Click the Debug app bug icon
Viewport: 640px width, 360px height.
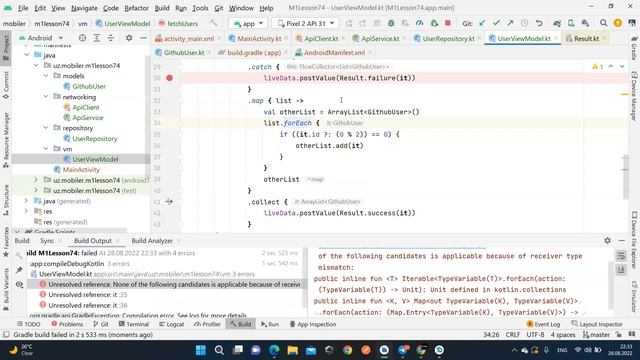[x=391, y=23]
